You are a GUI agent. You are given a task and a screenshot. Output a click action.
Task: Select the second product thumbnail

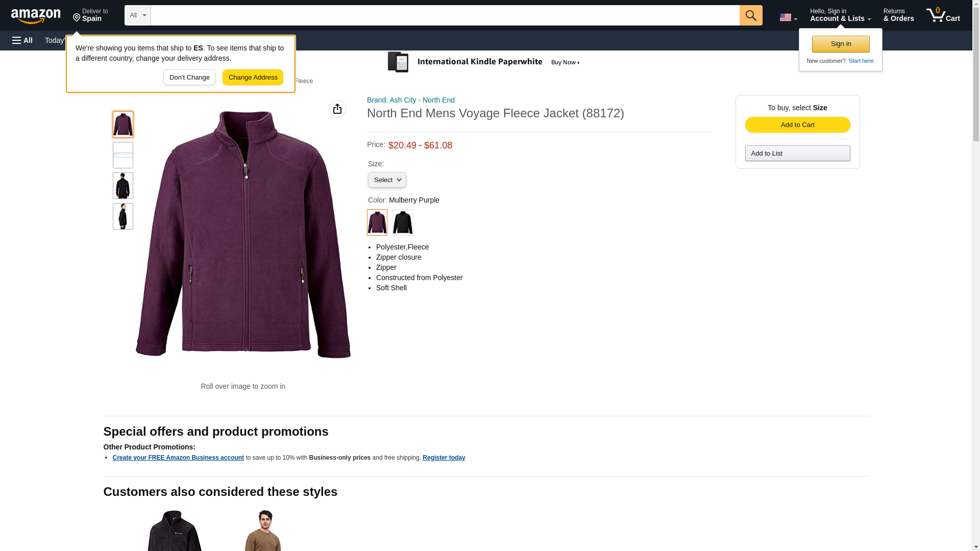[x=122, y=155]
